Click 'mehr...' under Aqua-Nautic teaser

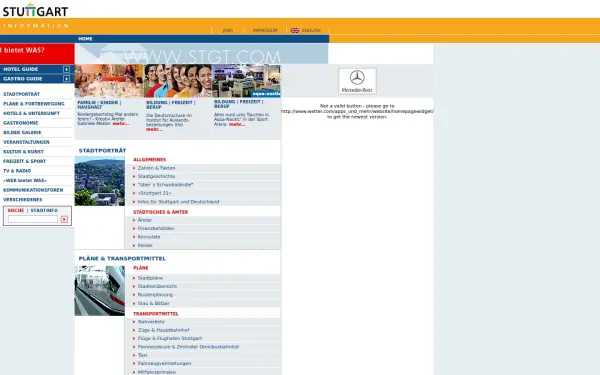pos(237,124)
